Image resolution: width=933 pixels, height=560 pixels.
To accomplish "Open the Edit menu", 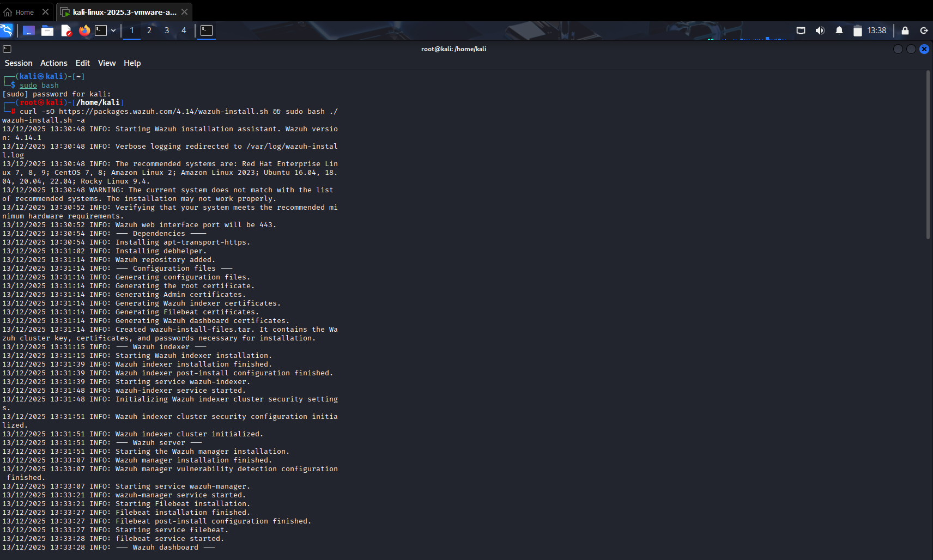I will coord(83,63).
